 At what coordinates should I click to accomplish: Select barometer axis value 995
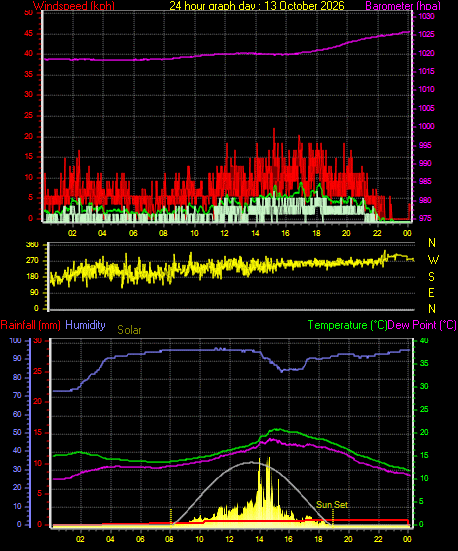[x=425, y=145]
